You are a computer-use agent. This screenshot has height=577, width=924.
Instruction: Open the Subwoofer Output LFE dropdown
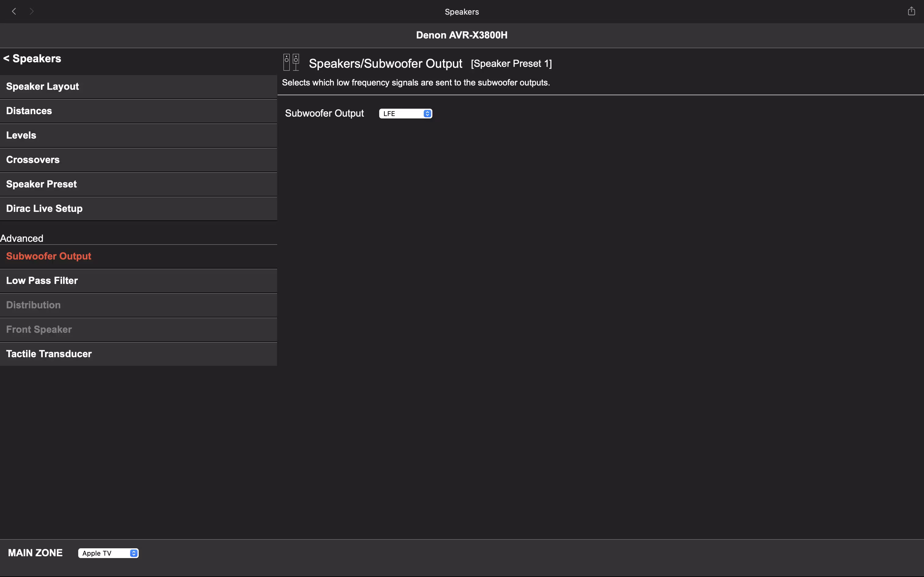tap(405, 114)
